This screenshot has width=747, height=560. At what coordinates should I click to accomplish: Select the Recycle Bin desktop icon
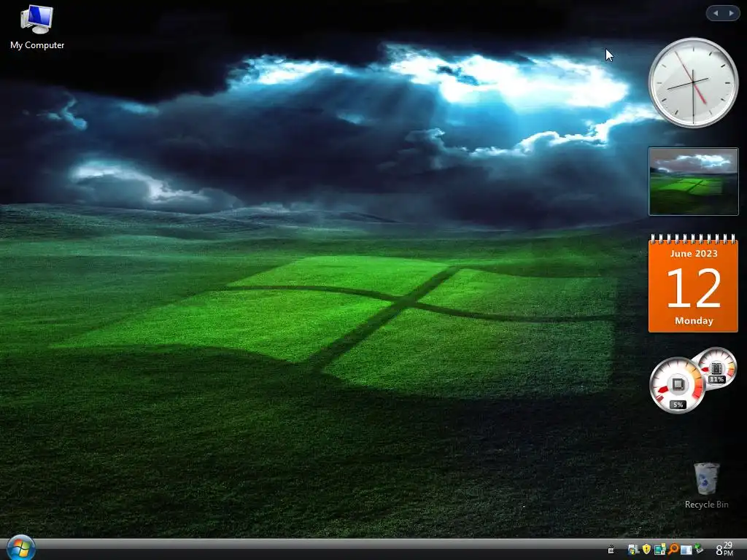pyautogui.click(x=706, y=486)
